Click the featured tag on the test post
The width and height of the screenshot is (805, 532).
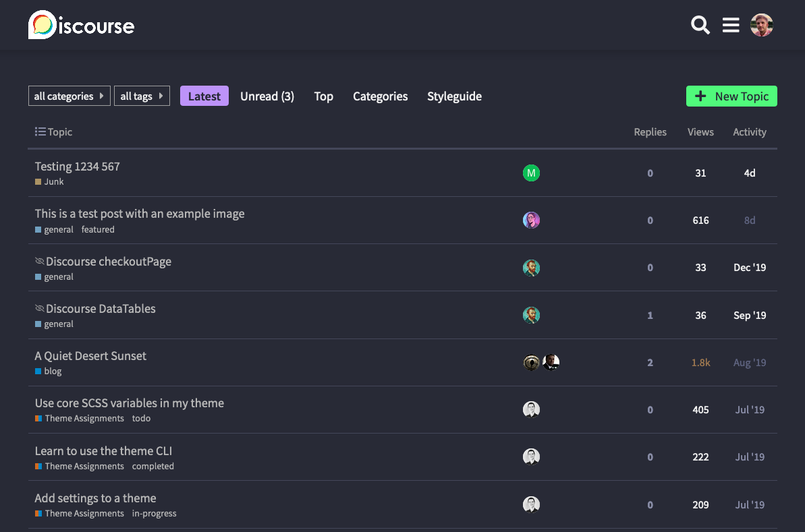(98, 229)
